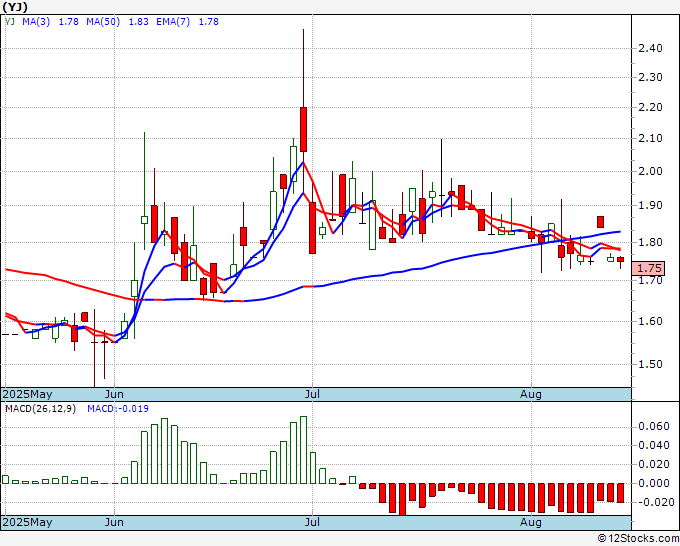Click the MA(50) value 1.83

click(x=138, y=22)
